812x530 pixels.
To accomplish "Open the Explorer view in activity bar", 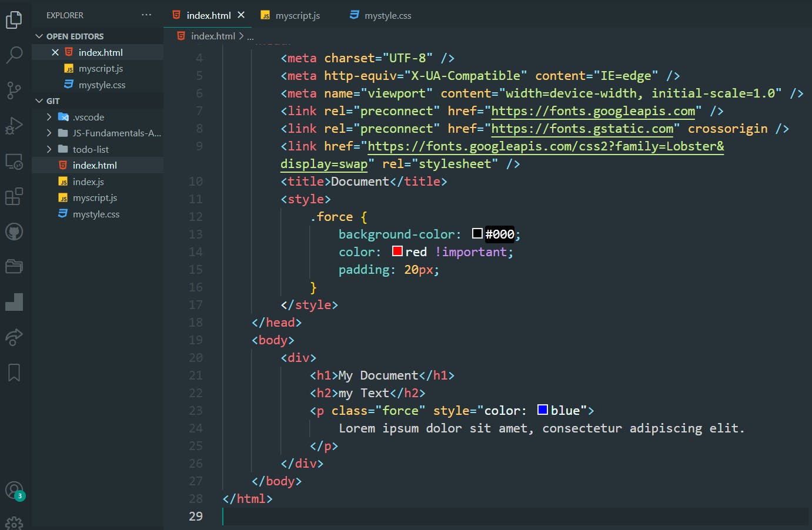I will pos(14,20).
